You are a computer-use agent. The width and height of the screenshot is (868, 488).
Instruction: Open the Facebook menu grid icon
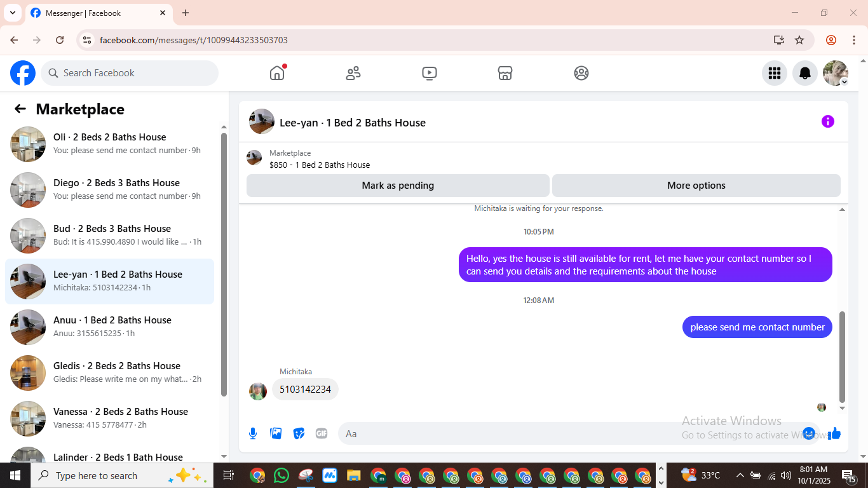(x=775, y=73)
